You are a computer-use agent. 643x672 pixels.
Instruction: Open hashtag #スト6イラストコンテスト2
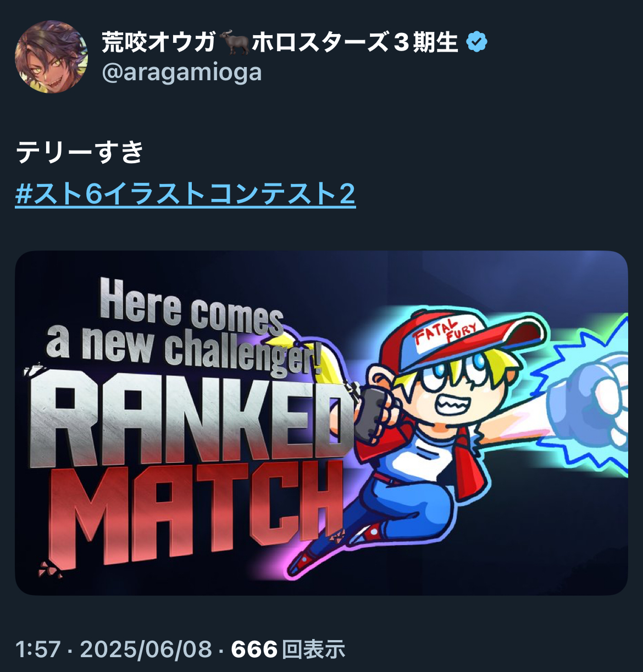186,193
